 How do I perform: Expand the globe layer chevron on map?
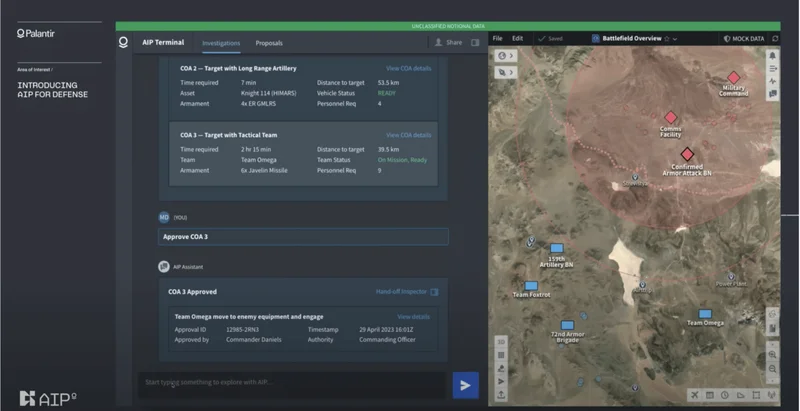pos(512,57)
